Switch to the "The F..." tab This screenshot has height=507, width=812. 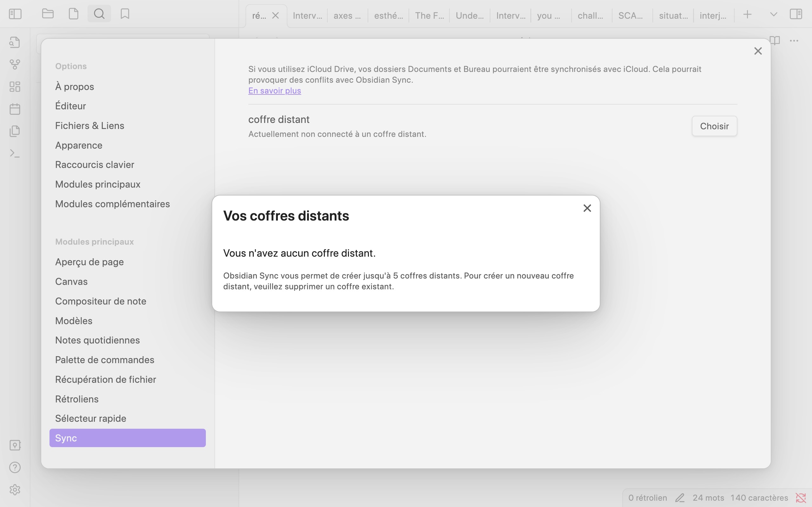coord(429,16)
